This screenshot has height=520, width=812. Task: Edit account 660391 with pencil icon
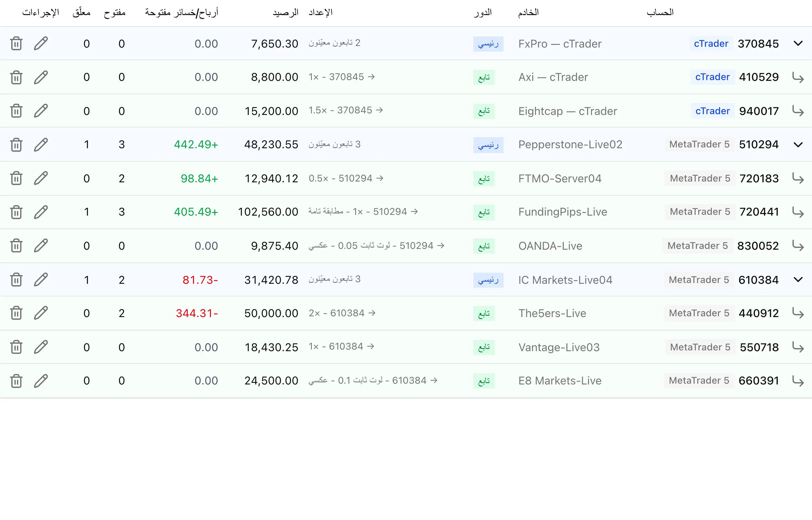[41, 381]
